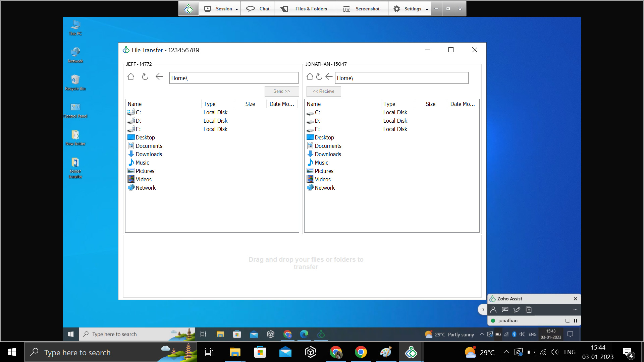Click back arrow in JEFF panel
Viewport: 644px width, 362px height.
tap(159, 77)
